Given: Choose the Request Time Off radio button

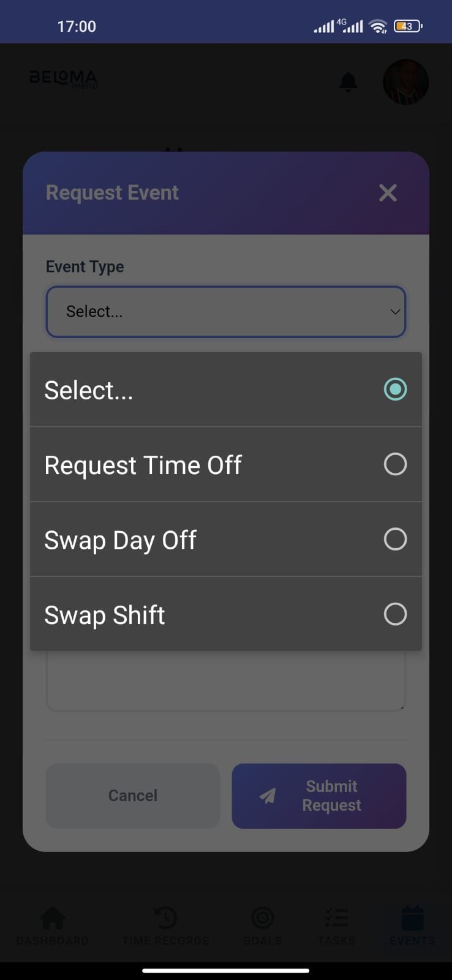Looking at the screenshot, I should [x=395, y=464].
